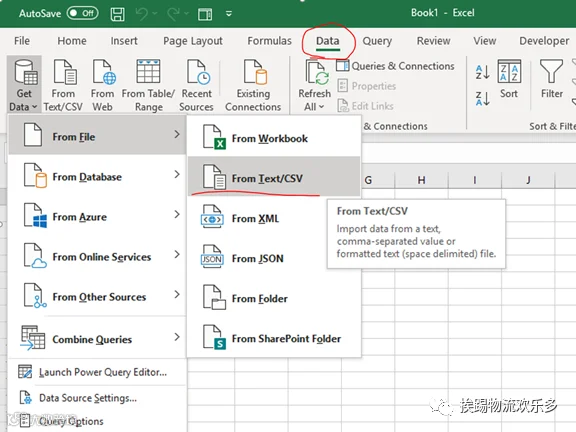The width and height of the screenshot is (576, 432).
Task: Click From Text/CSV ribbon icon
Action: pyautogui.click(x=63, y=85)
